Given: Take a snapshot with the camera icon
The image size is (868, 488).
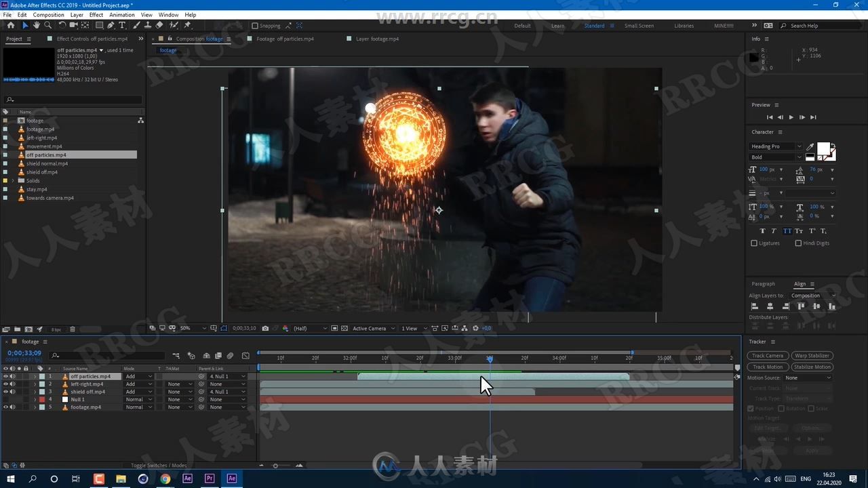Looking at the screenshot, I should click(265, 328).
